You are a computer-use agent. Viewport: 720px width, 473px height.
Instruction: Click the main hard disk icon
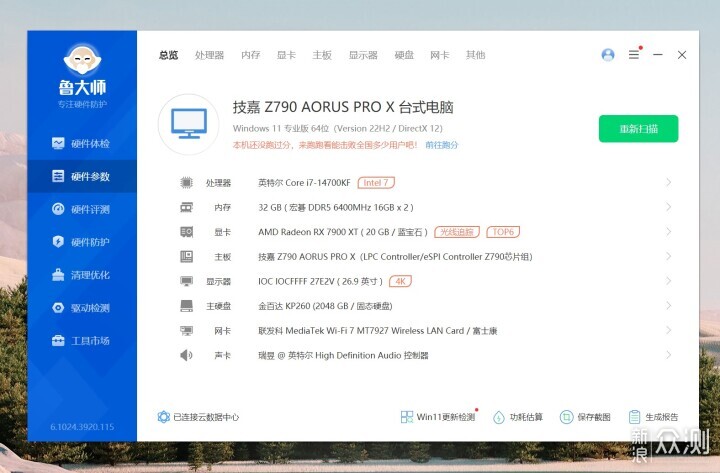(186, 306)
